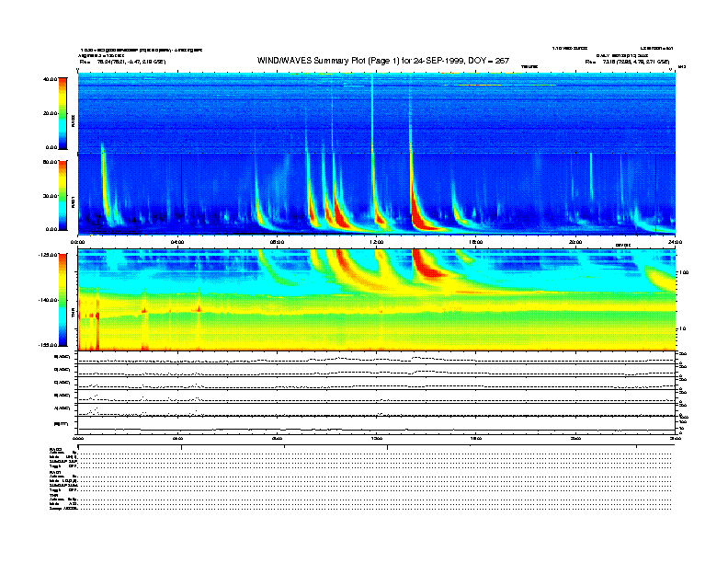Click the 20.00 label on RAD2 scale
This screenshot has height=563, width=728.
coord(51,113)
